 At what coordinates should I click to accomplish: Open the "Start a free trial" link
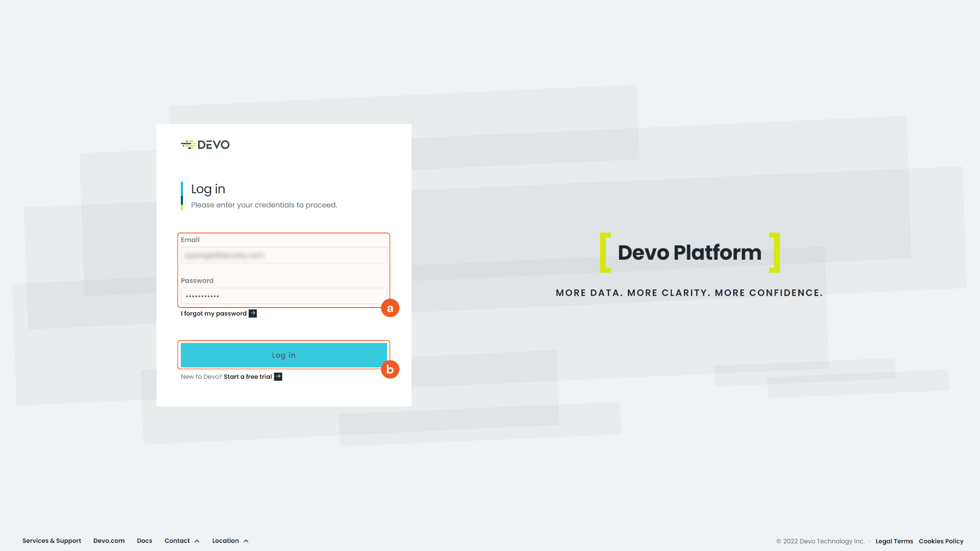(247, 376)
